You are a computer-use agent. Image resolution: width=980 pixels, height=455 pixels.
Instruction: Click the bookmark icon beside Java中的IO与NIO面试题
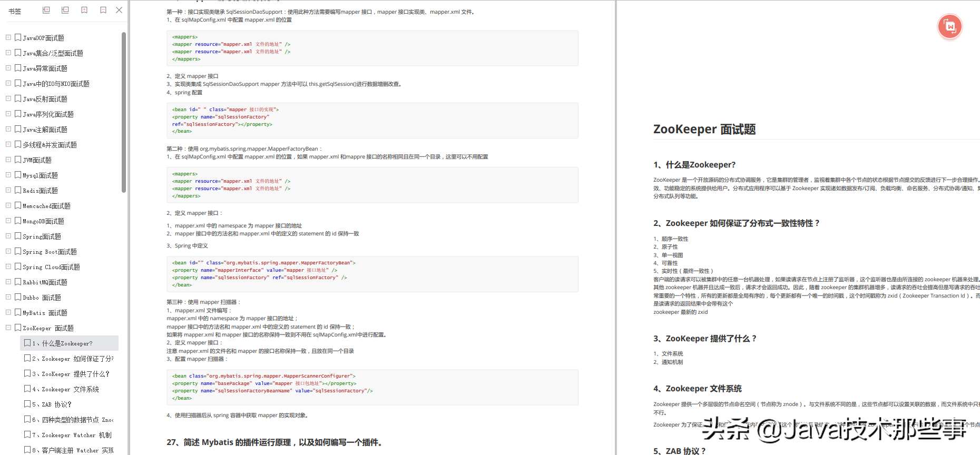coord(18,83)
